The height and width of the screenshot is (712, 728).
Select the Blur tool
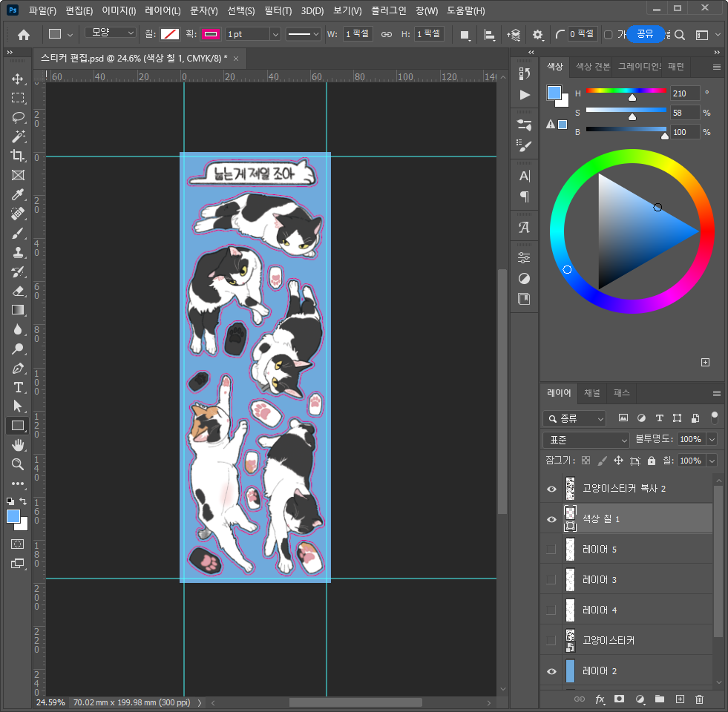click(18, 329)
